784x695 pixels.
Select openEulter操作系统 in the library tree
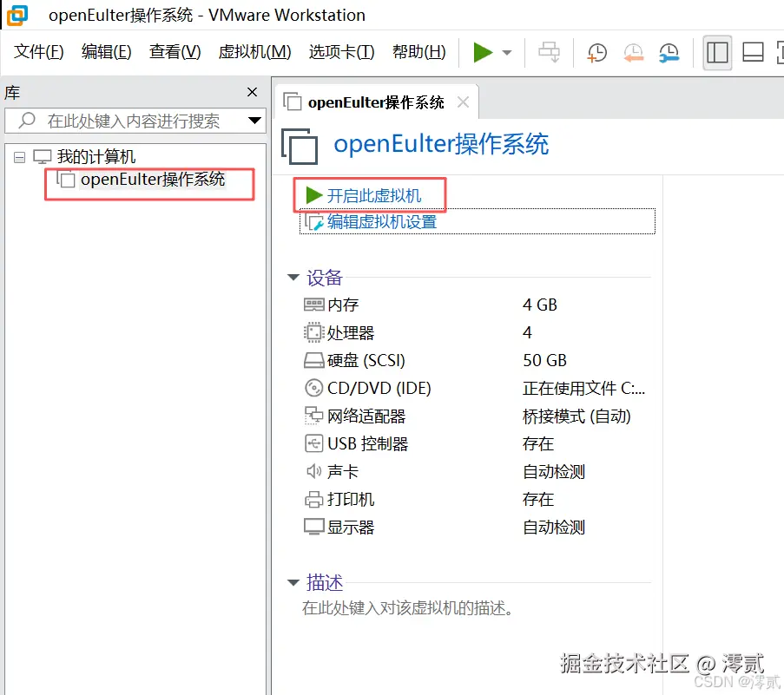coord(153,180)
